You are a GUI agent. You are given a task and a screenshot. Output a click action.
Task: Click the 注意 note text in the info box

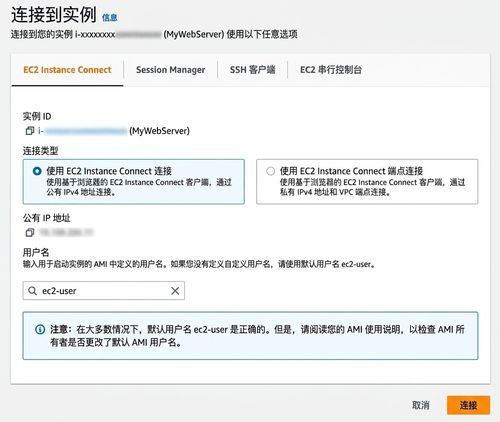pyautogui.click(x=257, y=336)
